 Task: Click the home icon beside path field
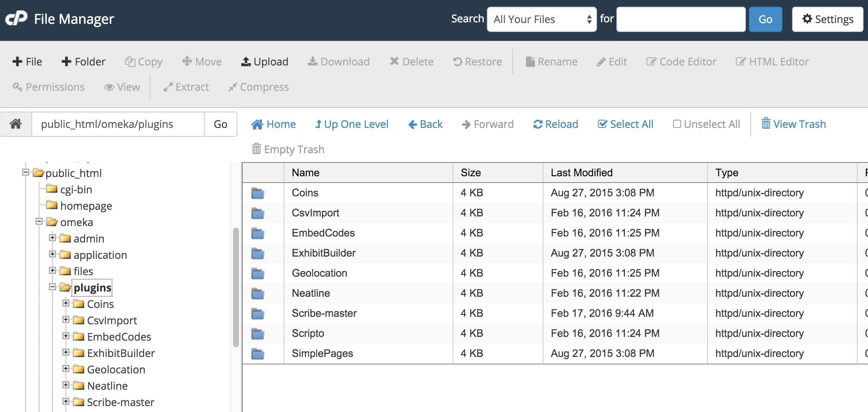[16, 124]
